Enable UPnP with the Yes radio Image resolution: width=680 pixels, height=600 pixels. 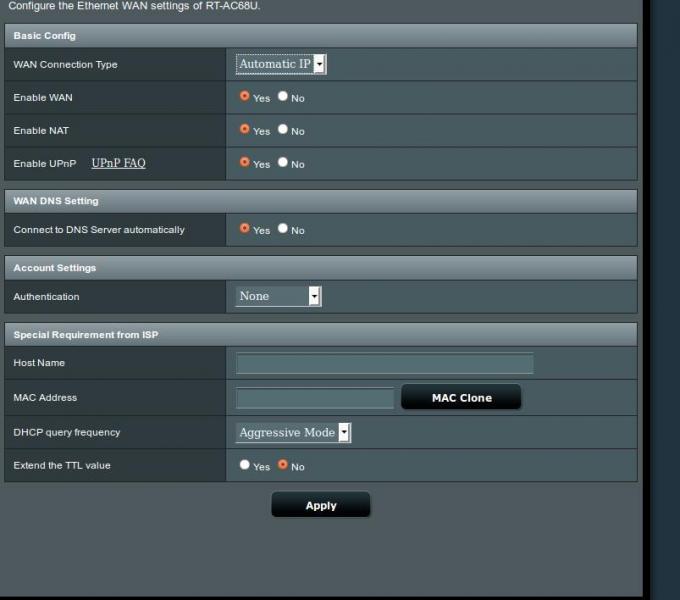coord(245,162)
